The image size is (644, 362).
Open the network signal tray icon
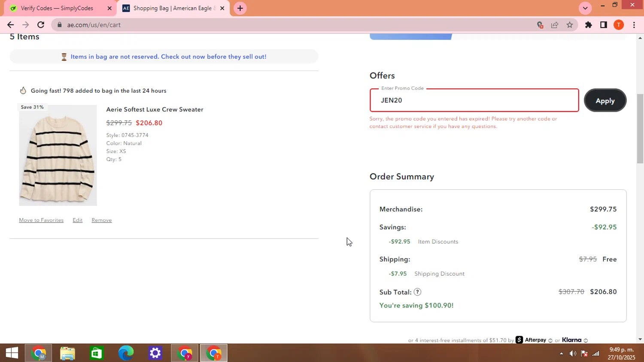[x=596, y=353]
